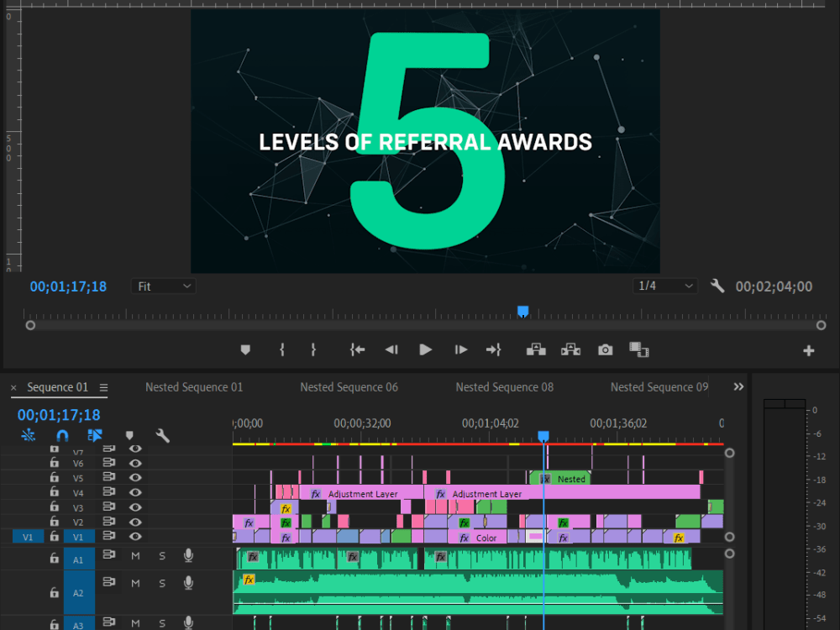
Task: Click V1 source patching indicator
Action: (x=28, y=537)
